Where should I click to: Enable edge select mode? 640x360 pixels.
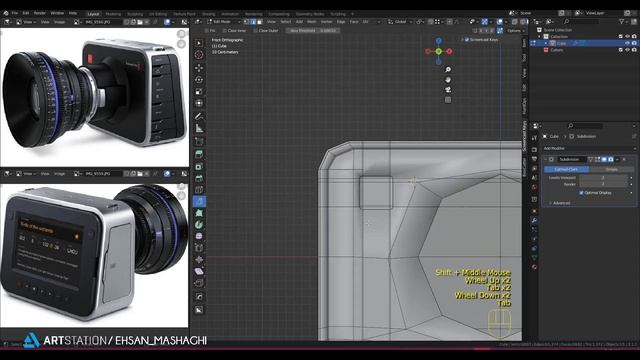(253, 22)
